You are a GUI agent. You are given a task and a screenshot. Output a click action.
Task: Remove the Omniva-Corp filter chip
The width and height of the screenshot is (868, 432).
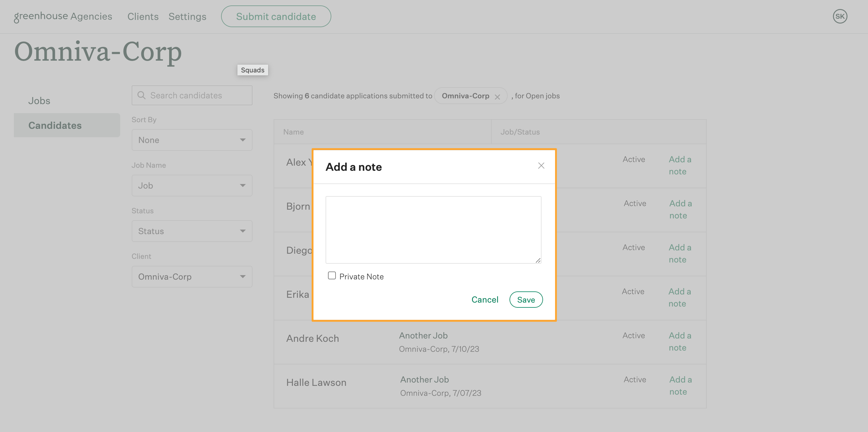point(497,97)
